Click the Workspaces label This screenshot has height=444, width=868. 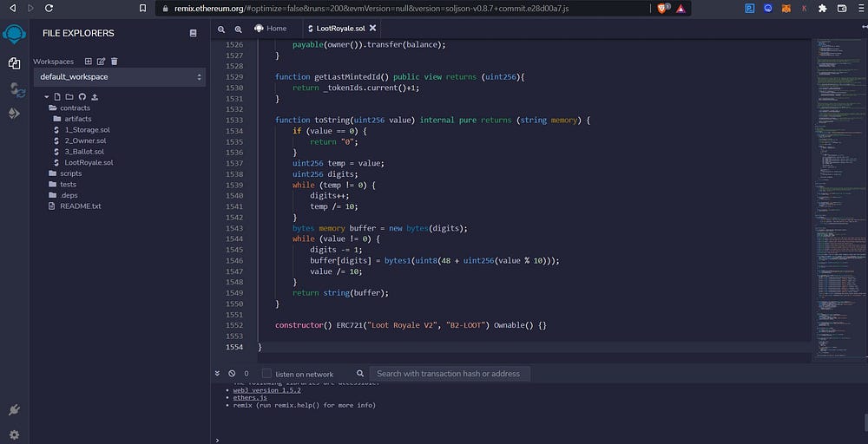(x=53, y=62)
